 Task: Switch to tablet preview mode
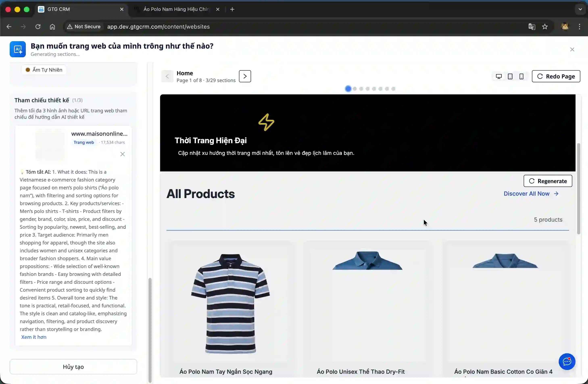(x=510, y=77)
